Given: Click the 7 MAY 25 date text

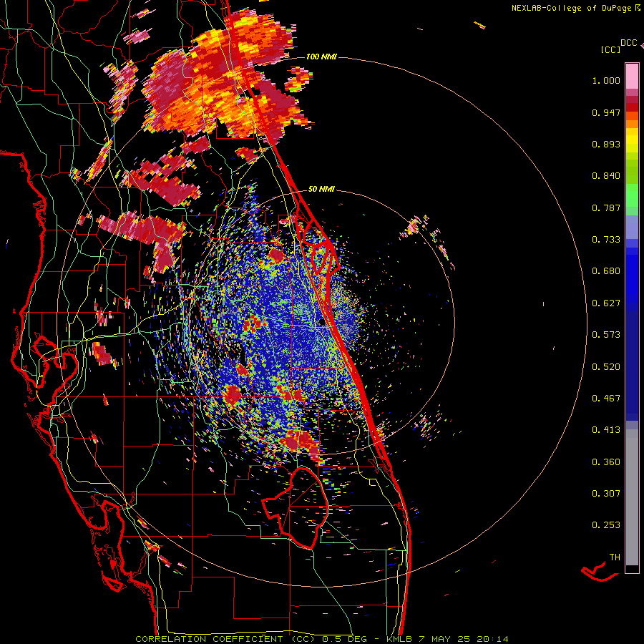Looking at the screenshot, I should 446,639.
